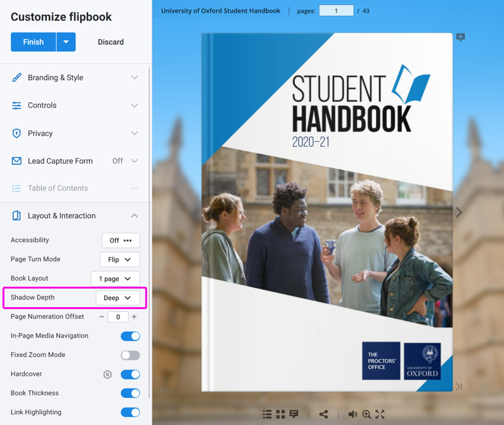504x425 pixels.
Task: Open the Finish button dropdown arrow
Action: (x=66, y=42)
